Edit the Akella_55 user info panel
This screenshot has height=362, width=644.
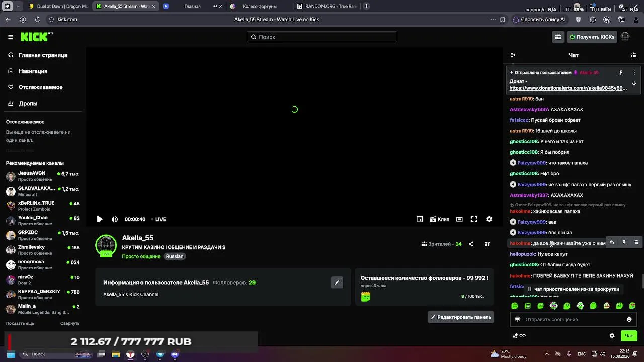337,282
